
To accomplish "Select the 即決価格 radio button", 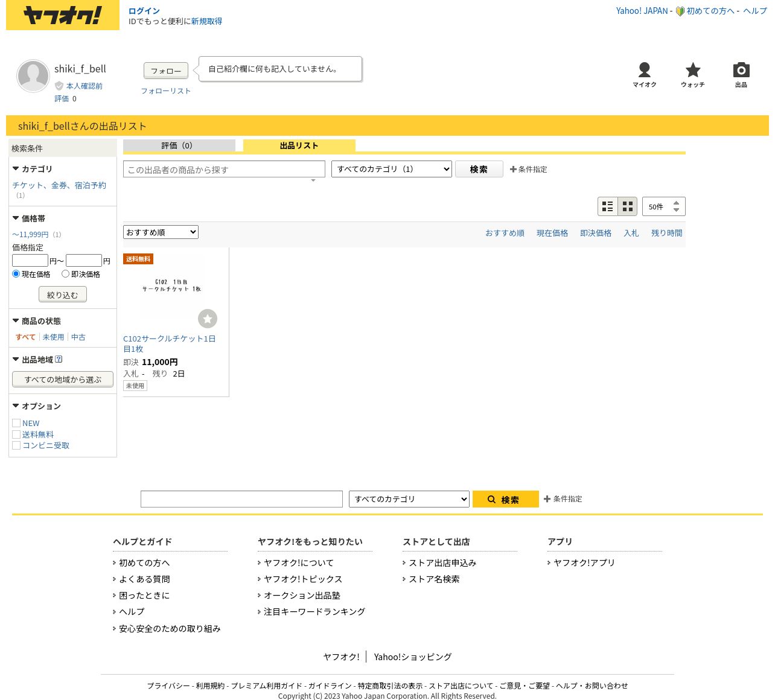I will point(65,274).
